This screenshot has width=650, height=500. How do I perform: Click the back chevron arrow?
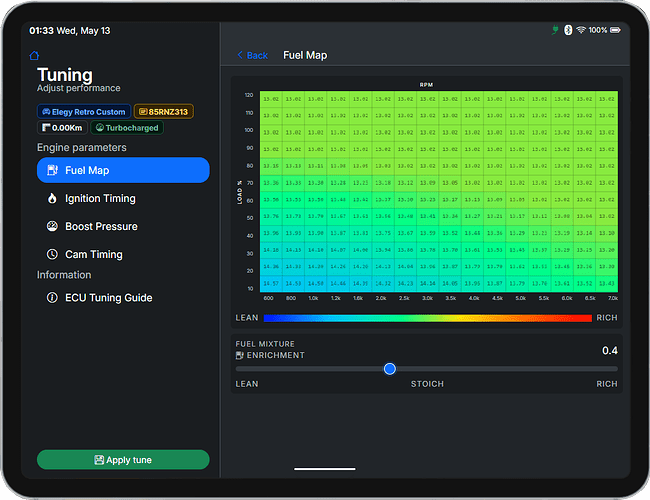point(240,55)
